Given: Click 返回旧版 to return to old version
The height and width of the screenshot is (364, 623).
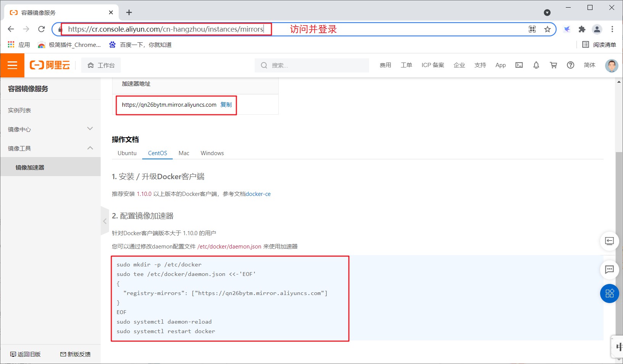Looking at the screenshot, I should pyautogui.click(x=25, y=354).
